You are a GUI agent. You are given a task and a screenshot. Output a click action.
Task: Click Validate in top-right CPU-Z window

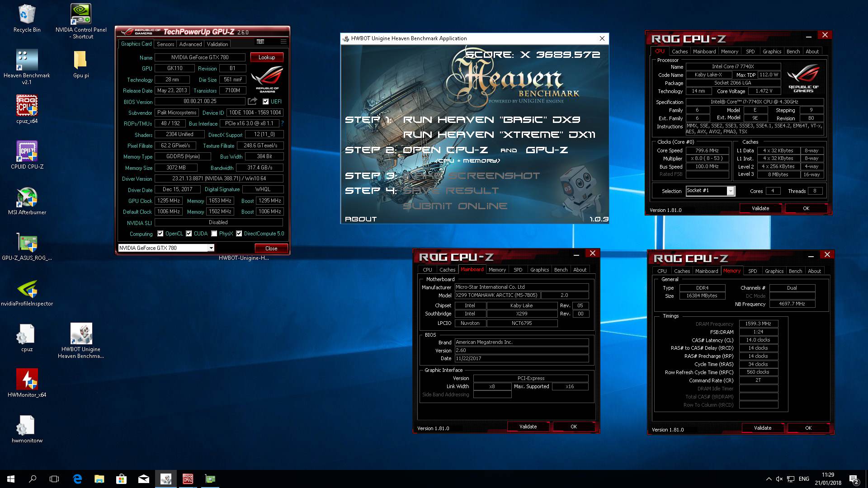[760, 208]
